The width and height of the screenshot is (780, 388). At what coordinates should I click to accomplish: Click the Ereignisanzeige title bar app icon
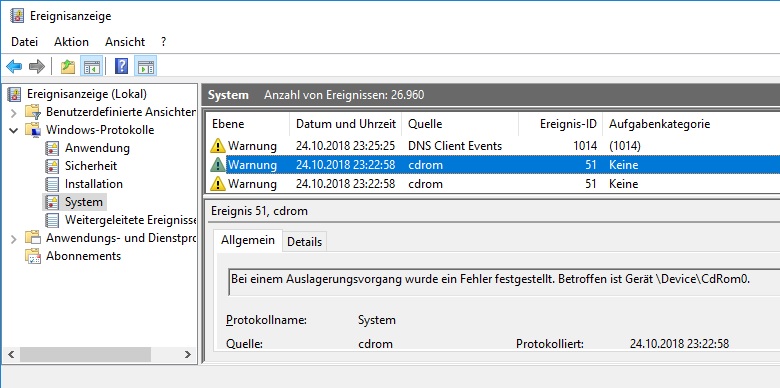coord(16,15)
